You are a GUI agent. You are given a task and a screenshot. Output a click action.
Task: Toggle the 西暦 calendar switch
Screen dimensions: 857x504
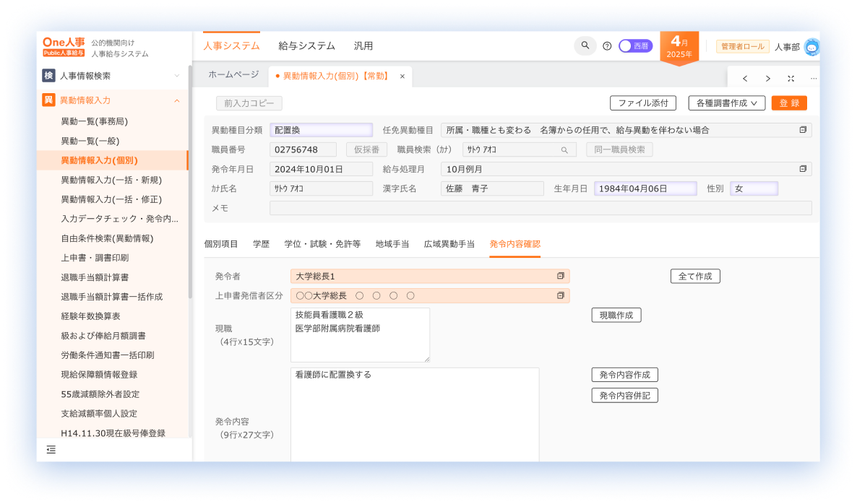point(635,46)
